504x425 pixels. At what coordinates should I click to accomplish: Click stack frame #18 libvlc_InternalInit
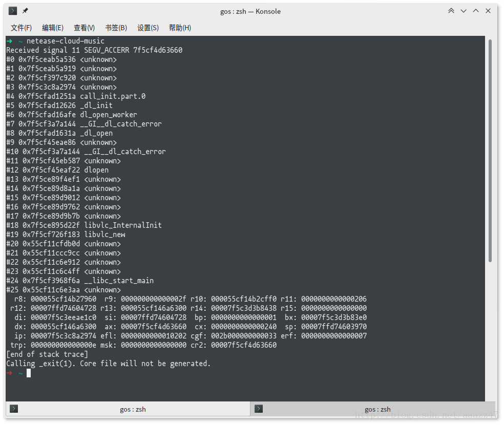(84, 225)
